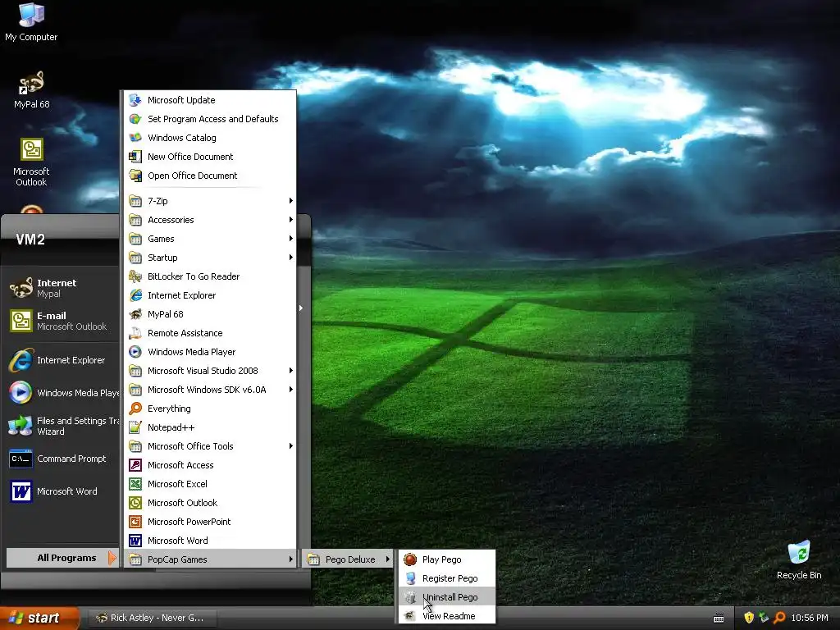Launch MyPal 68 from All Programs list

(x=210, y=314)
